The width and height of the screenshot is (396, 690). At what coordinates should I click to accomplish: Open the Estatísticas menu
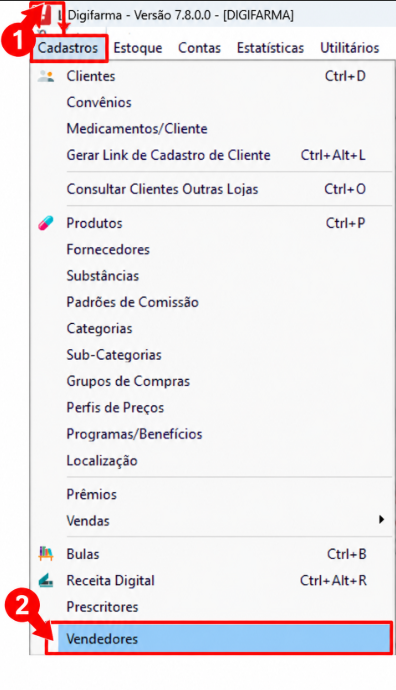pos(270,48)
